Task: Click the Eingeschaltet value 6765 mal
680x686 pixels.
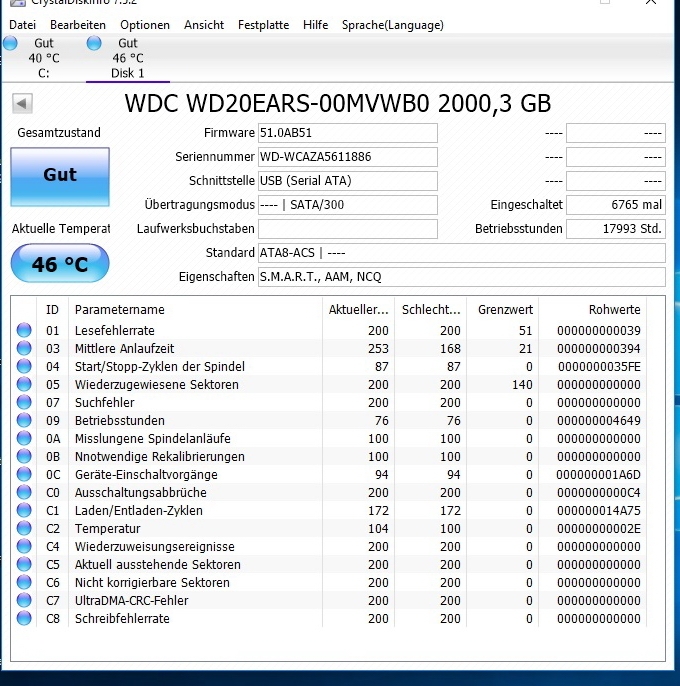Action: [x=616, y=205]
